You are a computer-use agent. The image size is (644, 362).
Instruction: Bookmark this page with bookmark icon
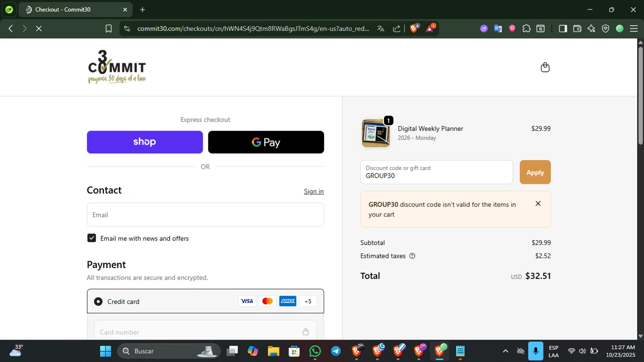point(109,28)
